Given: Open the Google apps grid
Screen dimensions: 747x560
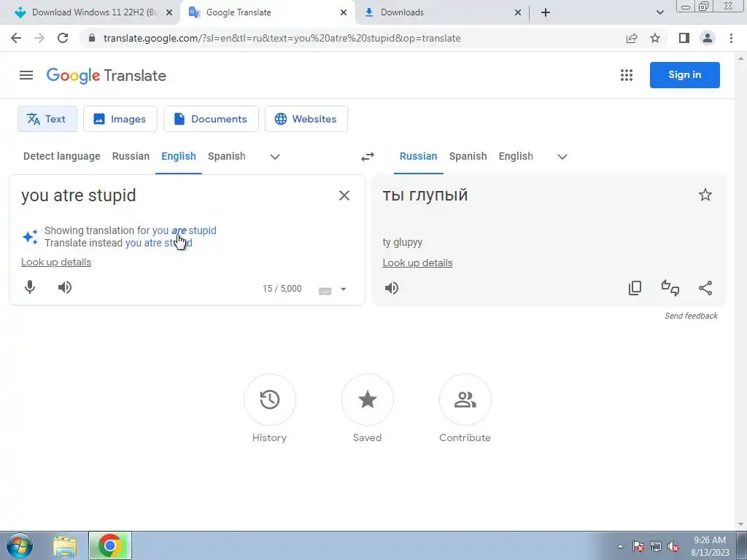Looking at the screenshot, I should click(x=627, y=75).
